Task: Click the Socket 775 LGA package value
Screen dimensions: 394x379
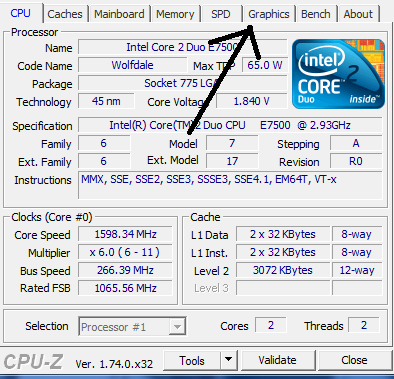Action: (x=183, y=83)
